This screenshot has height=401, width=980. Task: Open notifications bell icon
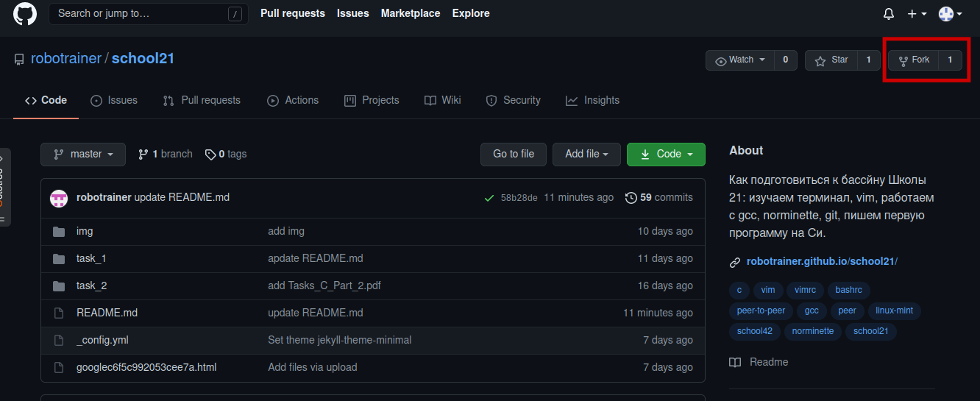tap(889, 14)
